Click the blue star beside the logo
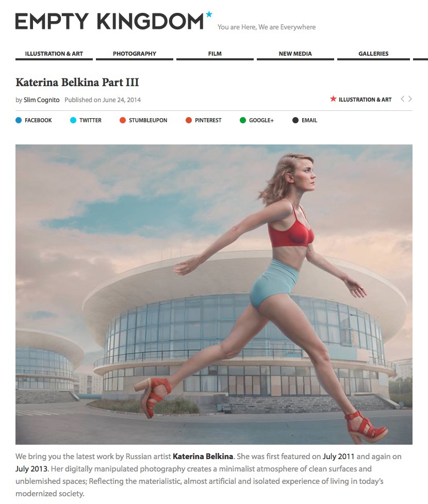 (x=209, y=14)
